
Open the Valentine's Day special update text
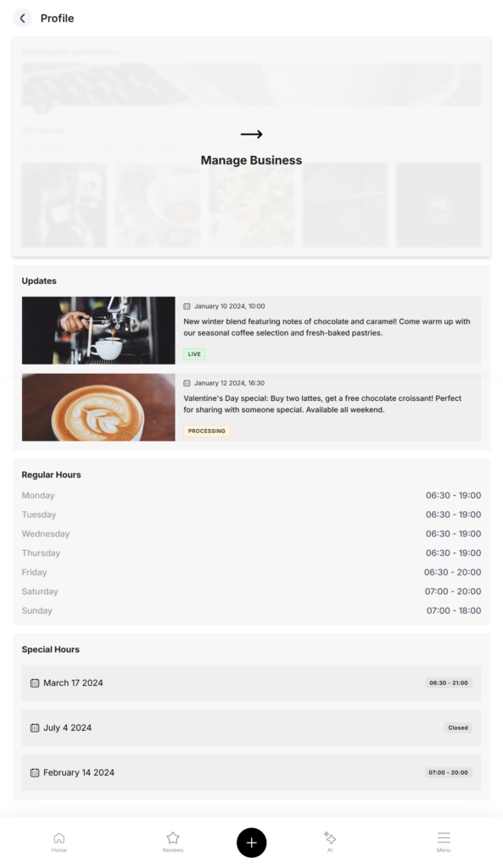[x=322, y=404]
